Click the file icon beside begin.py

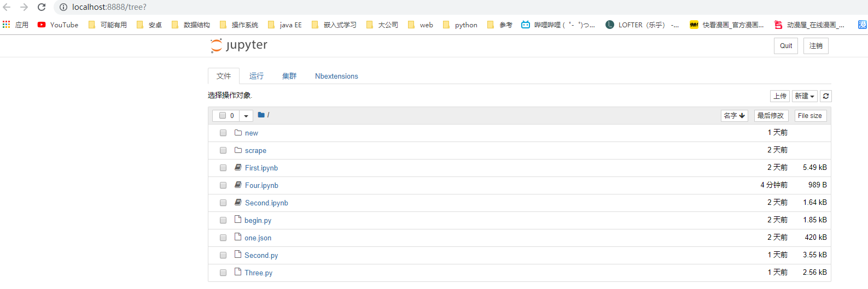pyautogui.click(x=238, y=219)
